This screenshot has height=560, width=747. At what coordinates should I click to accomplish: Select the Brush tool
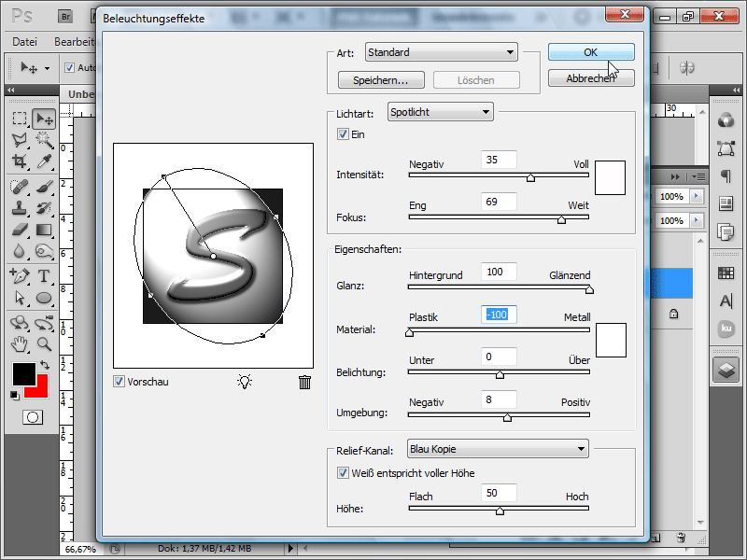44,186
